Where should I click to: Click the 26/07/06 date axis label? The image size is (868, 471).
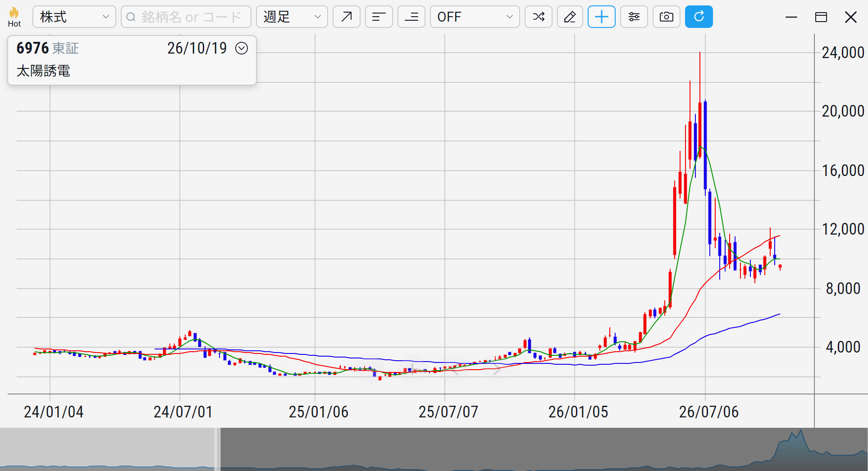[709, 412]
